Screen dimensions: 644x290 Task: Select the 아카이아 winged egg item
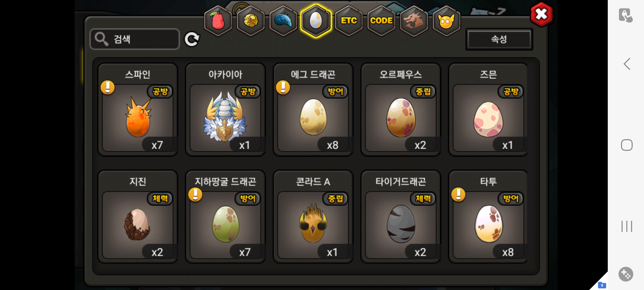coord(225,110)
